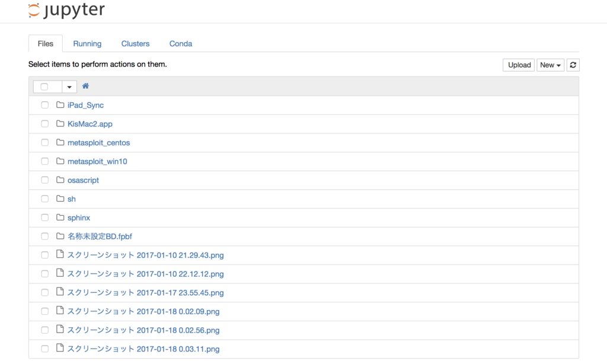Viewport: 607px width, 364px height.
Task: Open the 名称未設定BD.fpbf folder link
Action: (x=100, y=236)
